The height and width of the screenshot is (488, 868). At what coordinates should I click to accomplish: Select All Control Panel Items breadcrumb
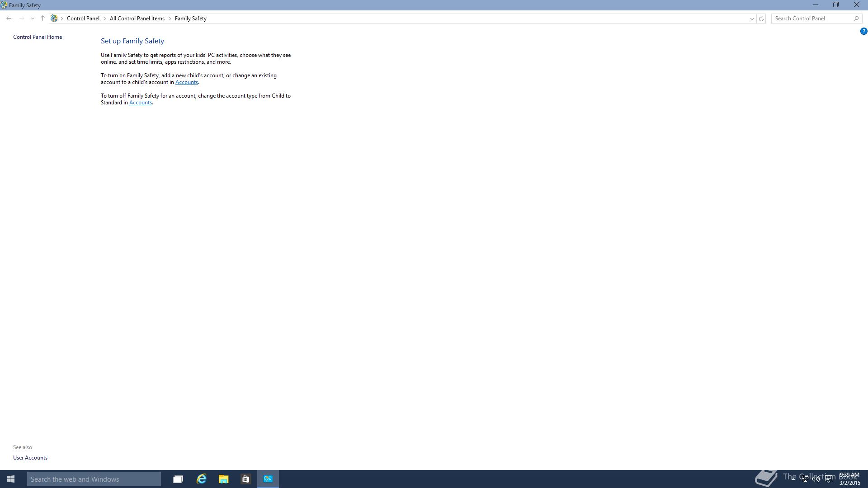[137, 19]
